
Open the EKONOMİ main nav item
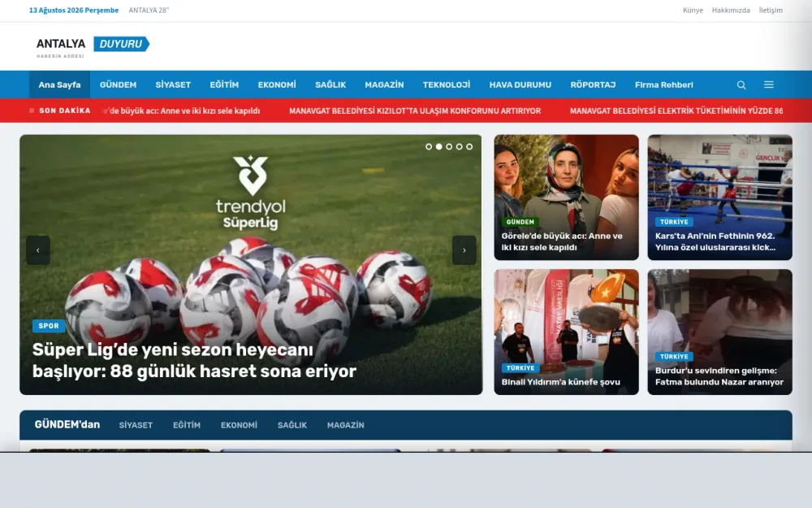[277, 85]
